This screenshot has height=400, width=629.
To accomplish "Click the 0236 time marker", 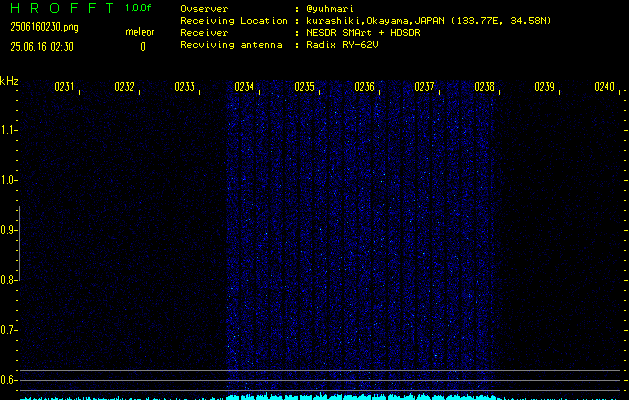I will (365, 87).
